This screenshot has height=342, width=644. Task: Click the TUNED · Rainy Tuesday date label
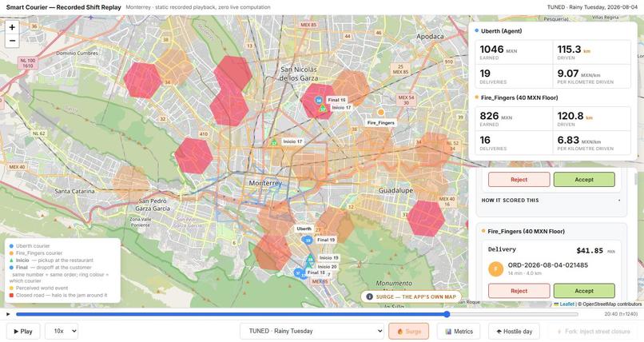[592, 7]
